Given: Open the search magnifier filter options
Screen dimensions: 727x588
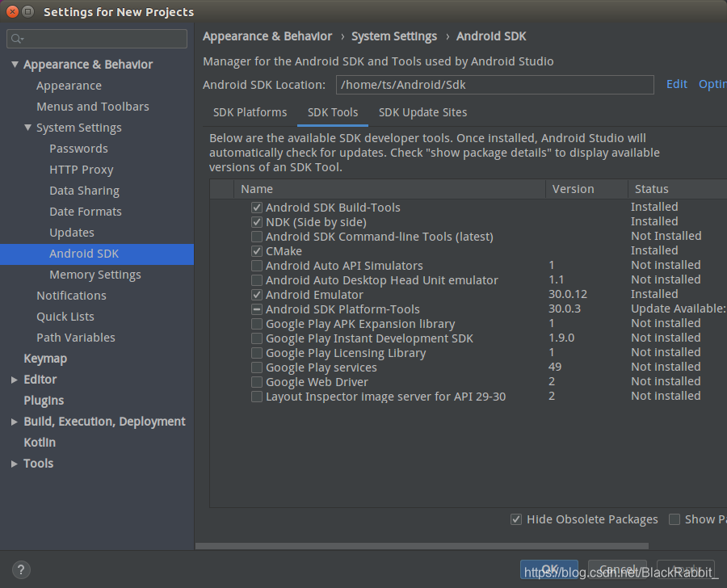Looking at the screenshot, I should coord(16,38).
